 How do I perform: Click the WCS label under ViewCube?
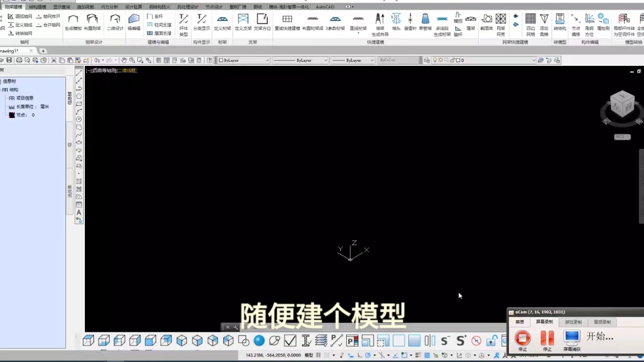(x=622, y=137)
